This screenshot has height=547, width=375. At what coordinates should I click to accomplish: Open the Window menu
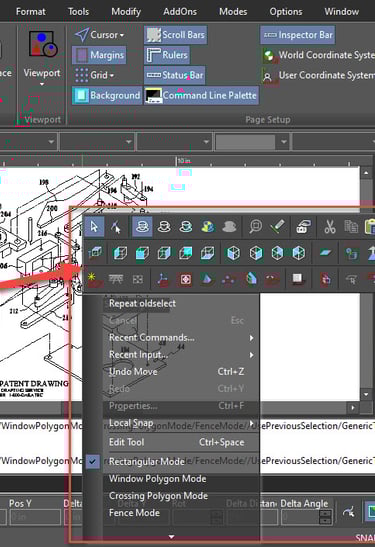pyautogui.click(x=342, y=12)
